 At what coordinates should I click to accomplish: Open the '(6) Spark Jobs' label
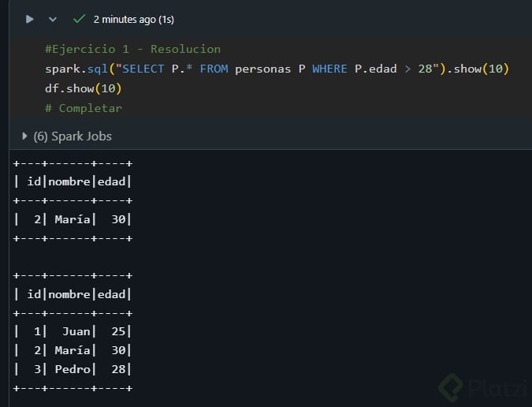[x=73, y=136]
